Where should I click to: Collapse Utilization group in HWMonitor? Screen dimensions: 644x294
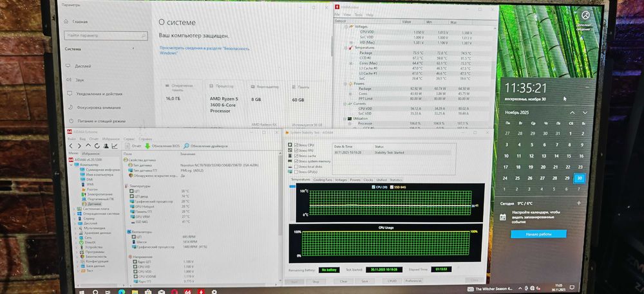click(x=343, y=118)
